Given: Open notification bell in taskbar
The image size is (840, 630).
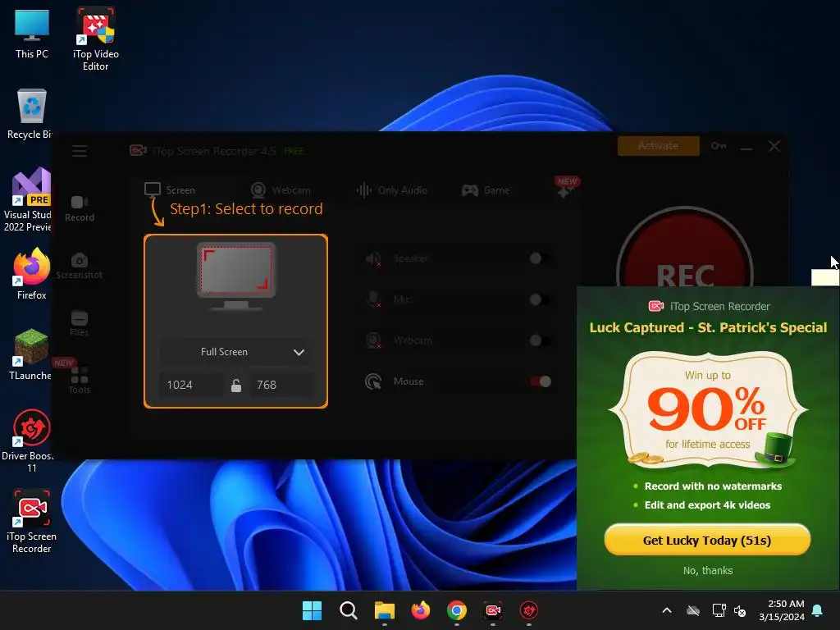Looking at the screenshot, I should [x=818, y=610].
